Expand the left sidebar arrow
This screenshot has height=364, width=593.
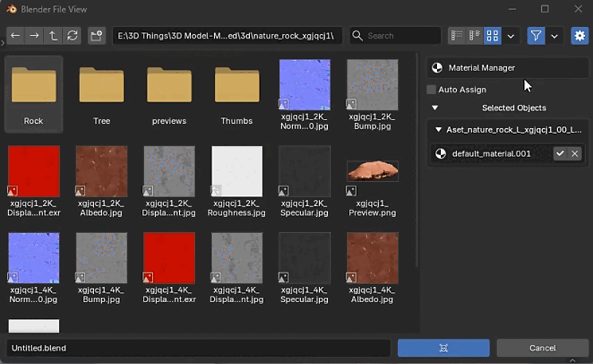click(3, 43)
